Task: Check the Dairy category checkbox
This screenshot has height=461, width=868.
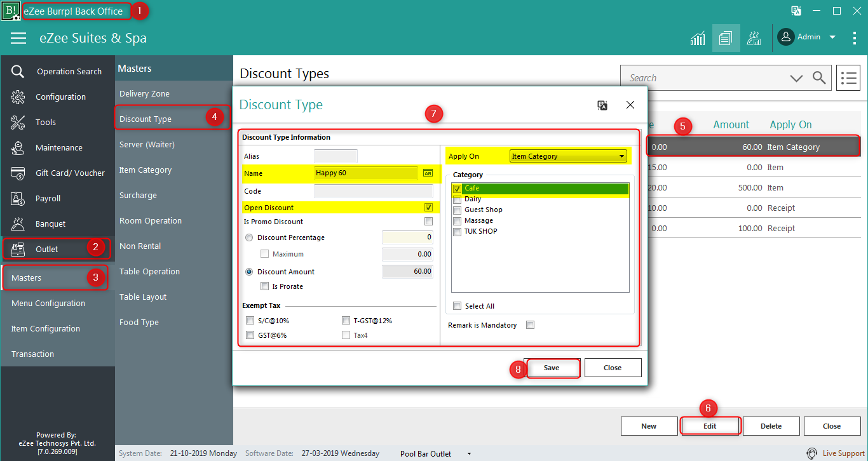Action: pos(457,199)
